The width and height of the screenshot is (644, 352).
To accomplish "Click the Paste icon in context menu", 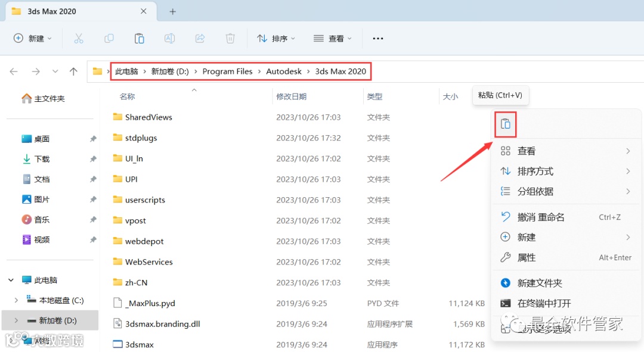I will [x=505, y=124].
